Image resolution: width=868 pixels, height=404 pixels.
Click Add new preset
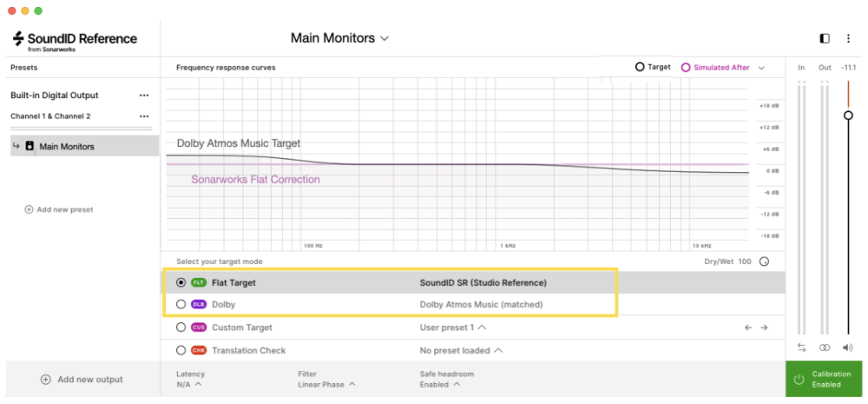(x=59, y=209)
